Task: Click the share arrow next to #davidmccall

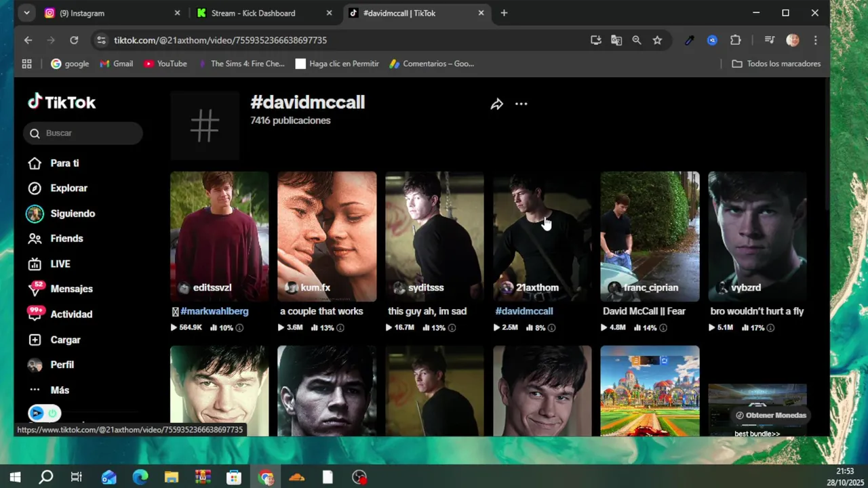Action: click(497, 104)
